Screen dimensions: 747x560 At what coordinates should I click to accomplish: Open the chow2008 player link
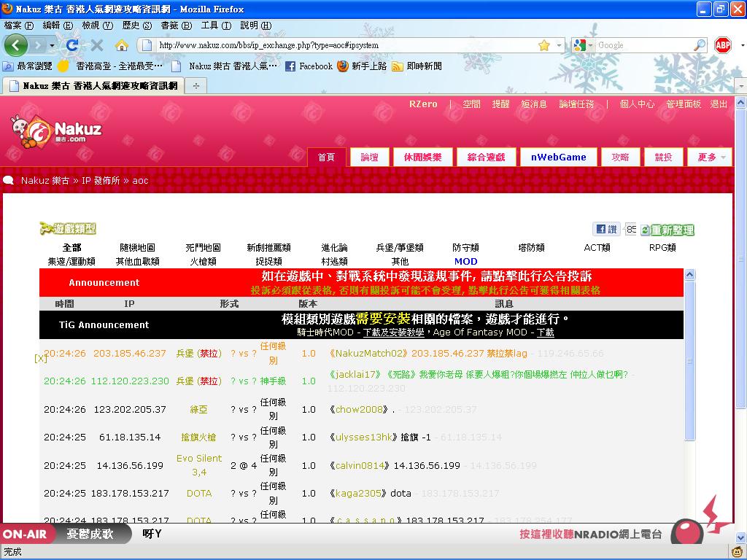[359, 409]
